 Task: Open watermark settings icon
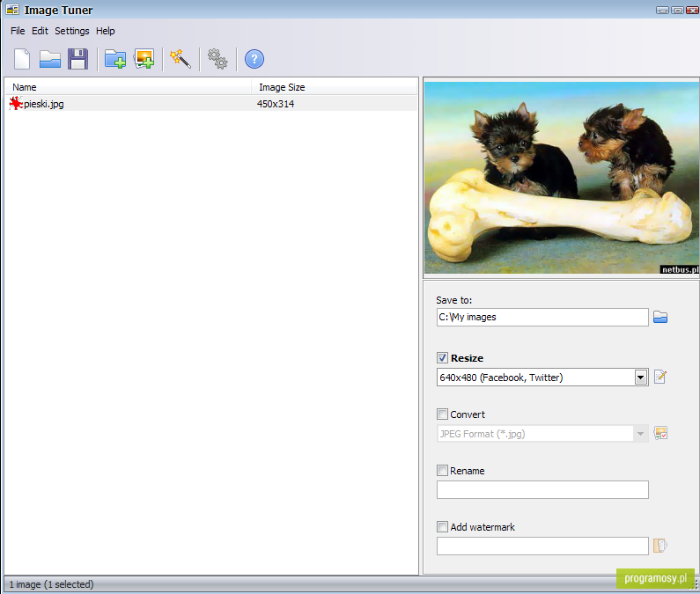[x=660, y=546]
